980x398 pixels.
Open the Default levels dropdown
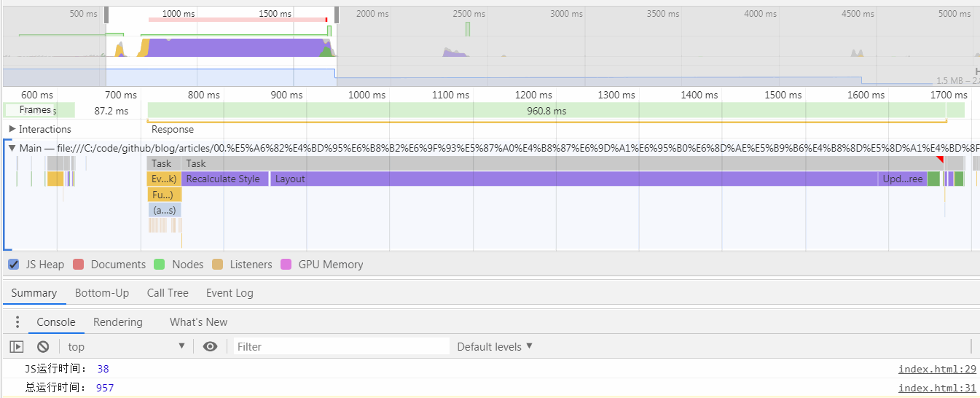(x=495, y=346)
